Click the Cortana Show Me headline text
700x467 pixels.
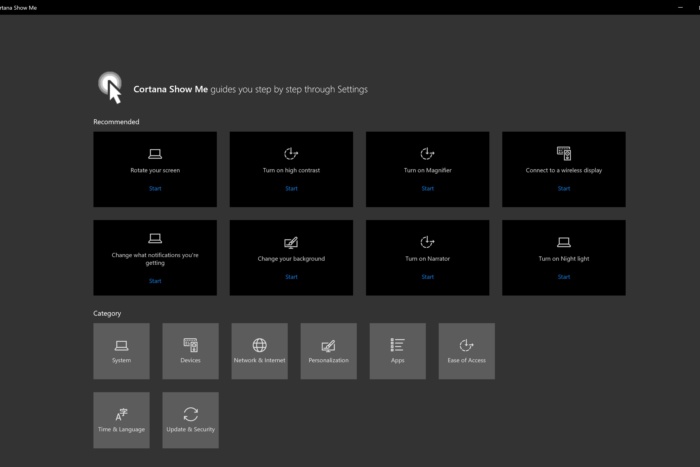(x=250, y=89)
